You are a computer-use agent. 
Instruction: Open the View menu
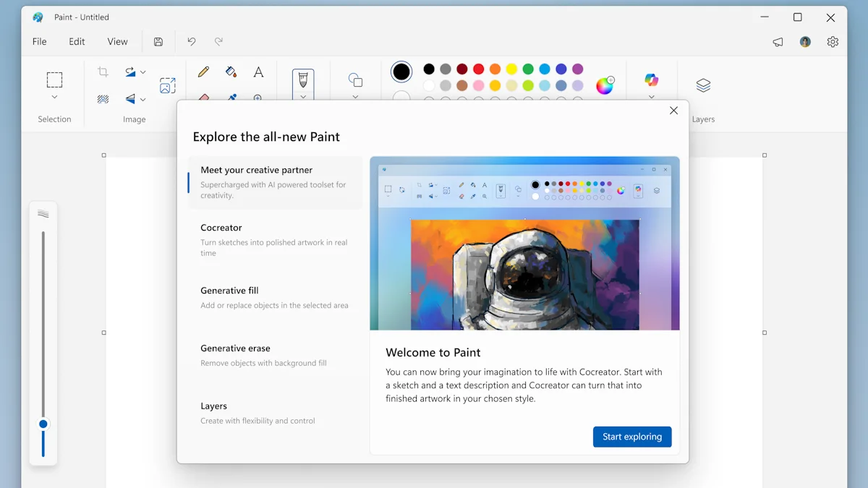(117, 42)
